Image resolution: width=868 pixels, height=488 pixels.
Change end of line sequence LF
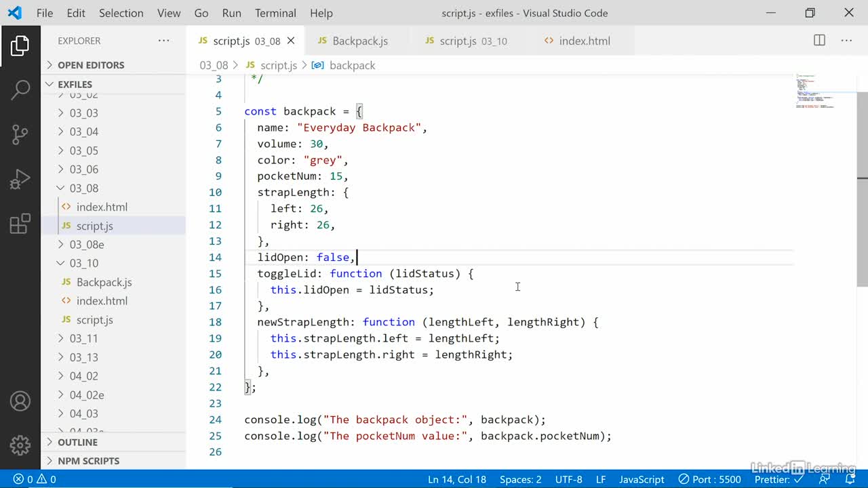point(601,479)
